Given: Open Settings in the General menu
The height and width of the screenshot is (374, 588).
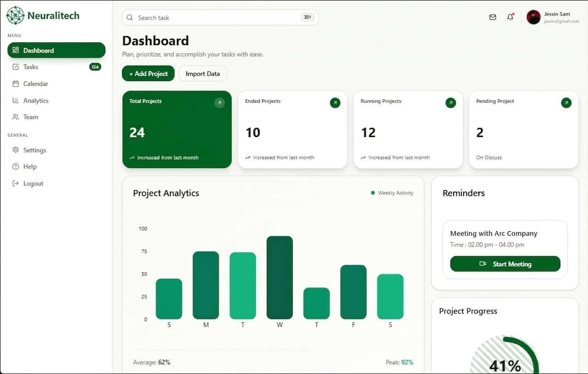Looking at the screenshot, I should tap(56, 150).
